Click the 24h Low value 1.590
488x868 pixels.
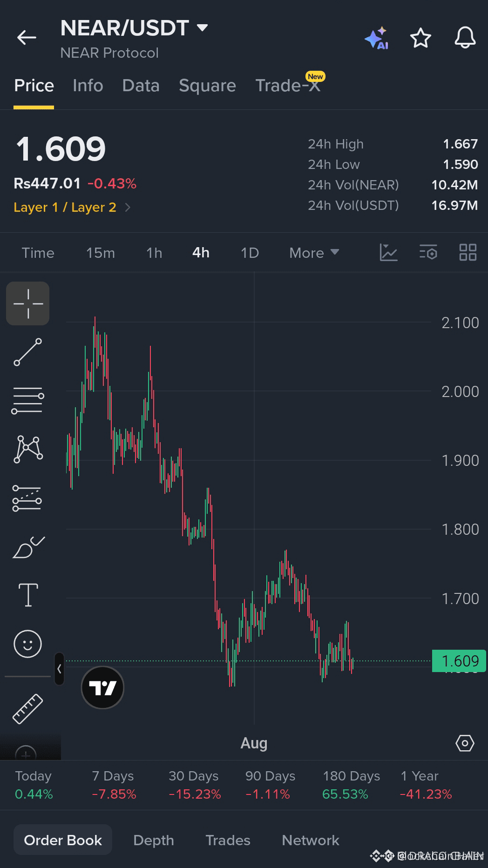point(460,164)
